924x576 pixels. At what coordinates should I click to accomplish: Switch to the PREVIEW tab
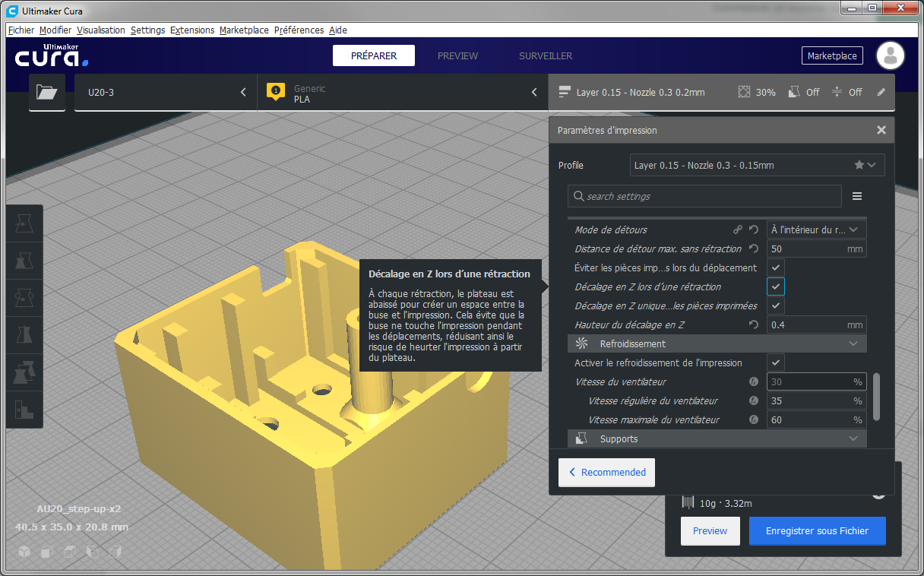pyautogui.click(x=457, y=55)
